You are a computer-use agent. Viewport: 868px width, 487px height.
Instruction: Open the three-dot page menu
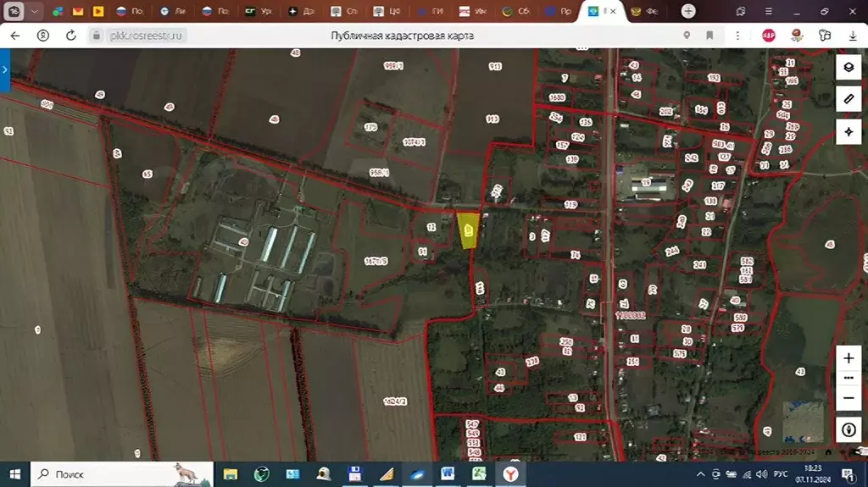coord(737,36)
